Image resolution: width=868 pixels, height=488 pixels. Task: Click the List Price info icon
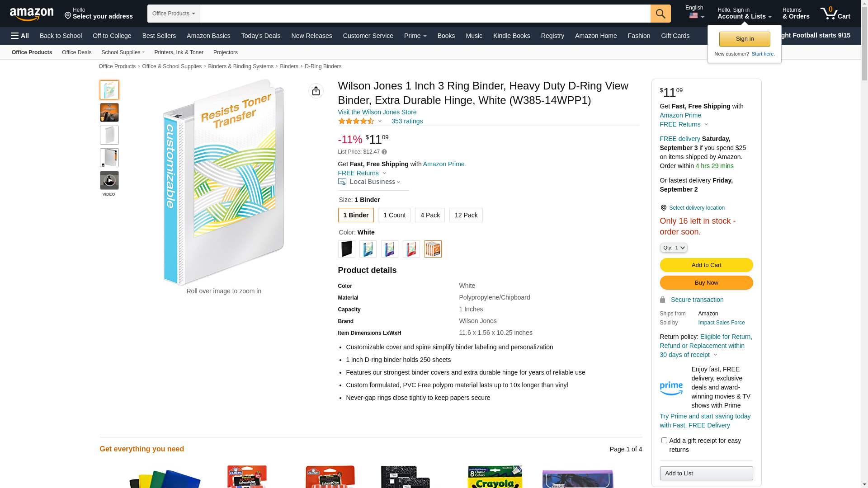[x=384, y=152]
